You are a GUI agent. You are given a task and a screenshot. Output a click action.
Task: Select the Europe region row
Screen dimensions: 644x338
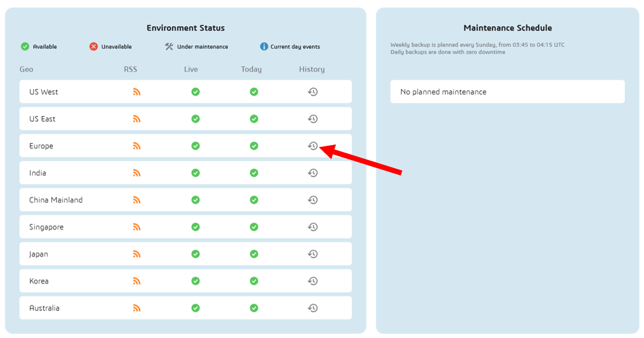coord(69,146)
